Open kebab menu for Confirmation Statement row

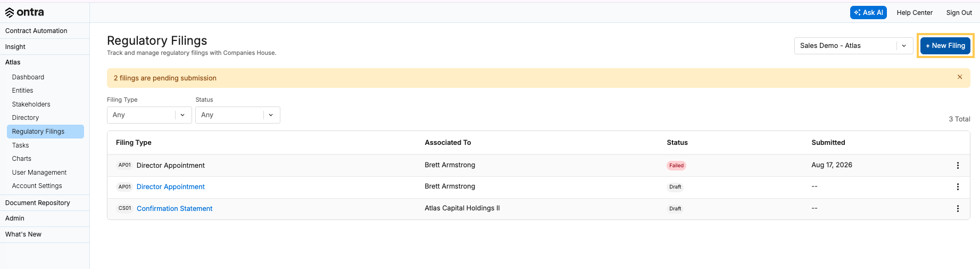coord(958,209)
